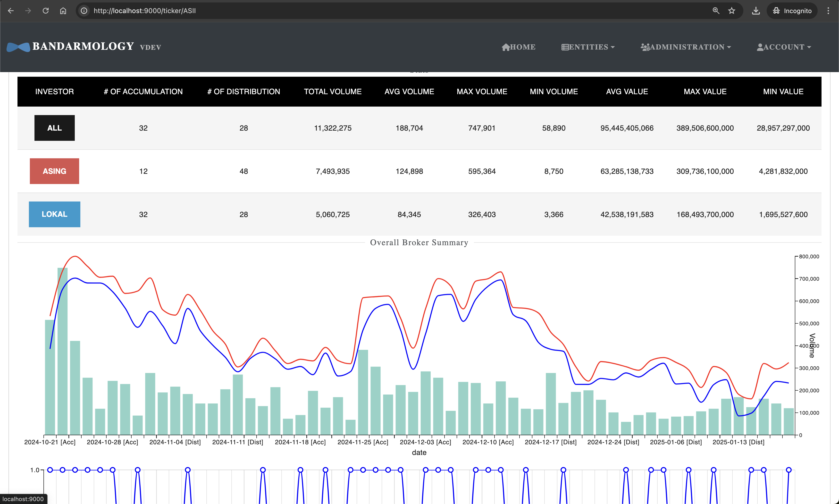
Task: Open browser downloads icon
Action: coord(756,10)
